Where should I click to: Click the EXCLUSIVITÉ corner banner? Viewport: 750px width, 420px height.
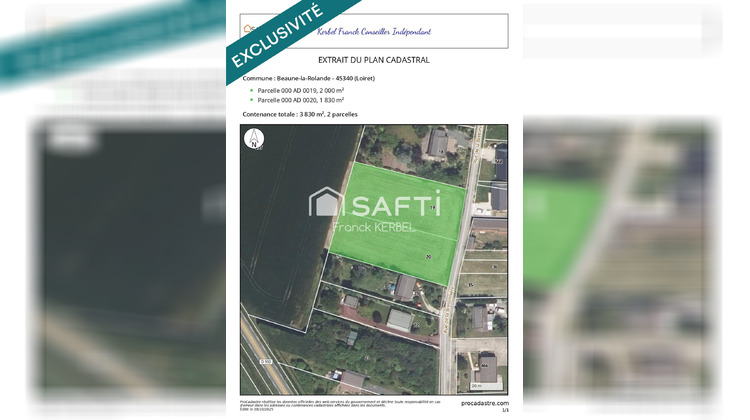277,39
